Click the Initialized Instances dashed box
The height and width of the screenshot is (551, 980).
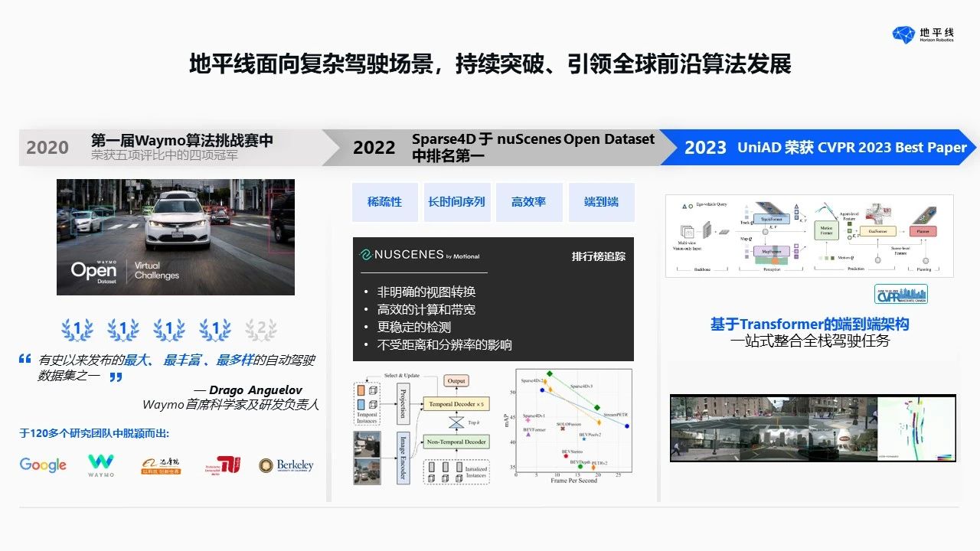coord(456,471)
